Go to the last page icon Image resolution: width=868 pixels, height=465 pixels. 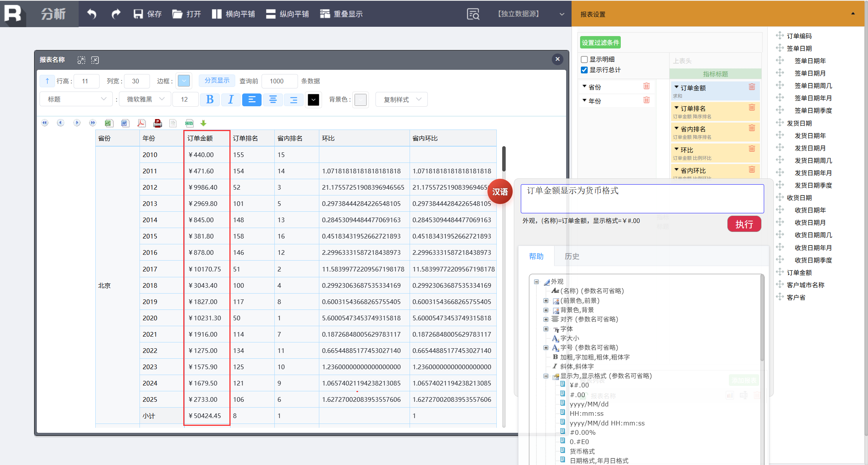coord(92,123)
